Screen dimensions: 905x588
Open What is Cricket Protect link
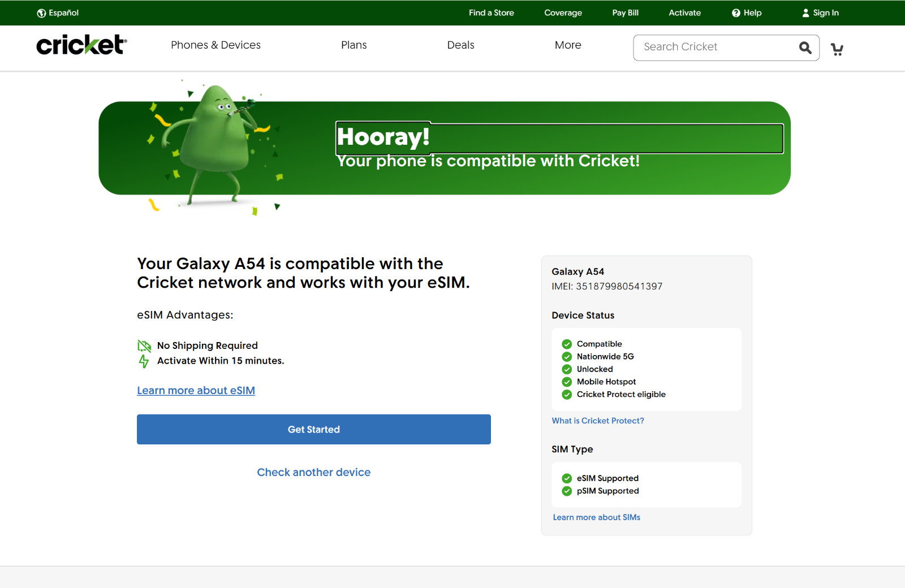point(598,421)
